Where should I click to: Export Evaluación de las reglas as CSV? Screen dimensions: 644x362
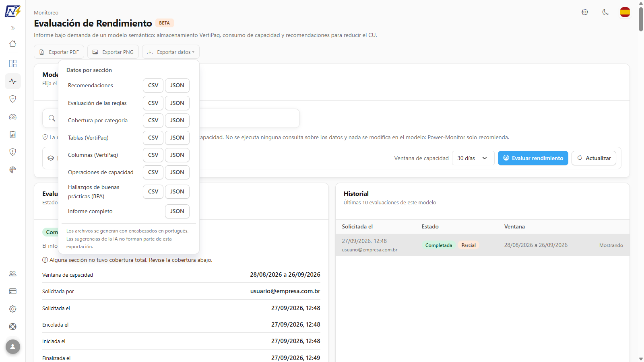153,103
